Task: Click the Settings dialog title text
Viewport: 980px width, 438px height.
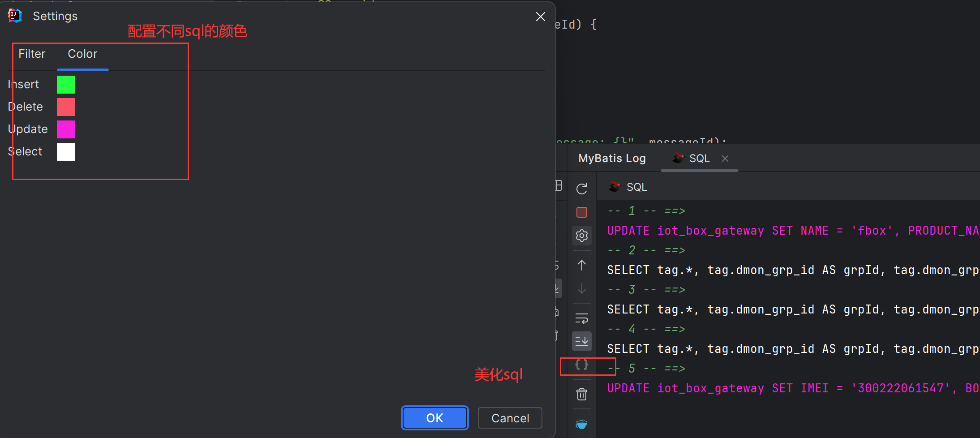Action: [55, 17]
